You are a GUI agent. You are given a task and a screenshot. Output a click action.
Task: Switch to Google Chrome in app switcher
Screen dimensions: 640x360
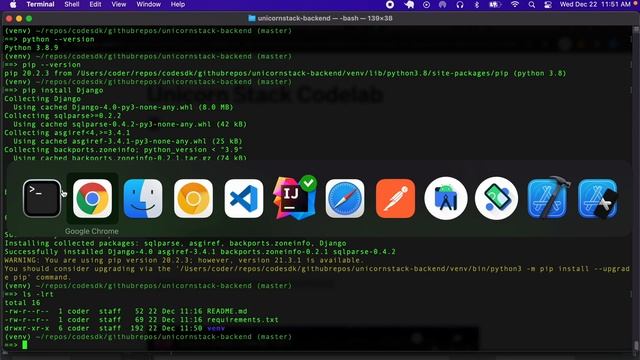pos(92,198)
